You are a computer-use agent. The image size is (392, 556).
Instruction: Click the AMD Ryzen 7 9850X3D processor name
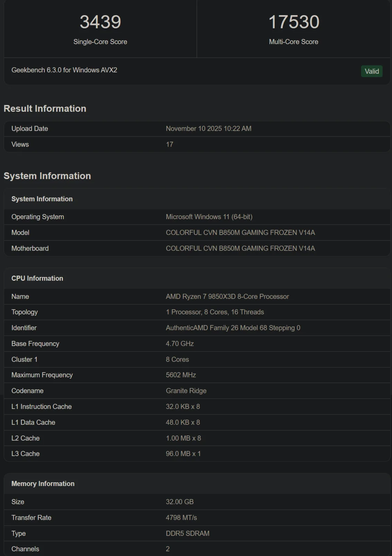pos(227,296)
